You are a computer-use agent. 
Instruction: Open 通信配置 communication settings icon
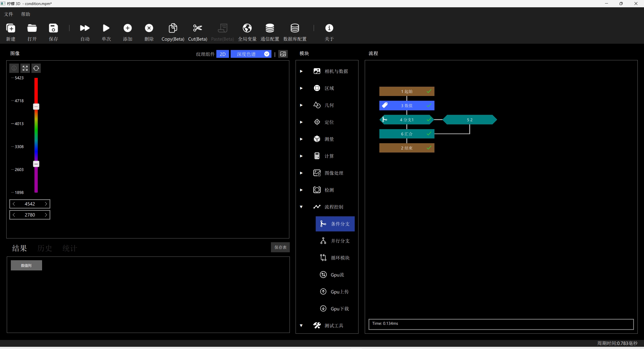(x=270, y=28)
